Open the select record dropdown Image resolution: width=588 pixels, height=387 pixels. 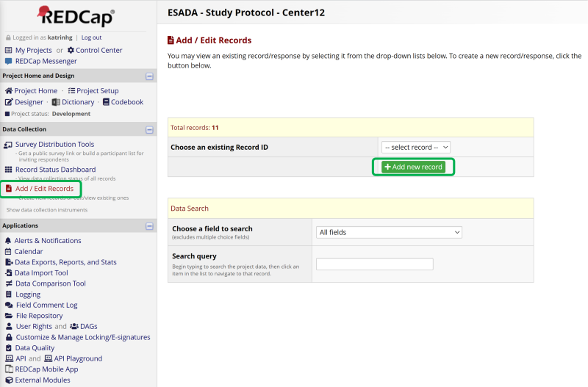point(415,147)
